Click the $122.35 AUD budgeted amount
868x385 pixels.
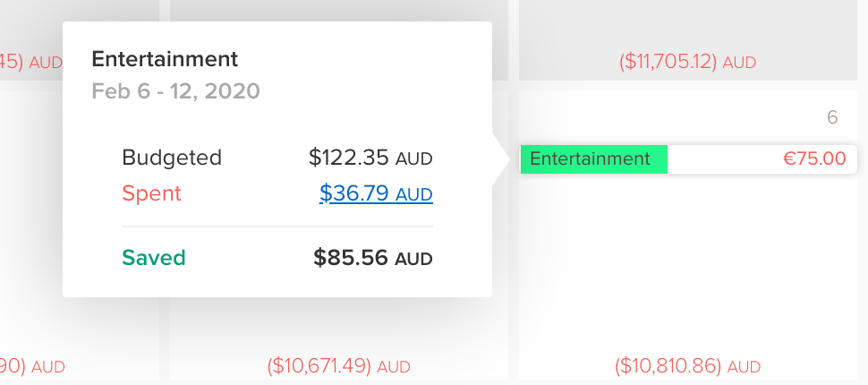tap(370, 158)
